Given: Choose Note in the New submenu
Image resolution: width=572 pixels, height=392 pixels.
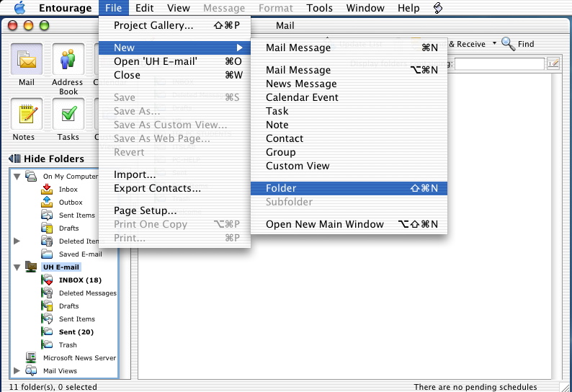Looking at the screenshot, I should [349, 125].
